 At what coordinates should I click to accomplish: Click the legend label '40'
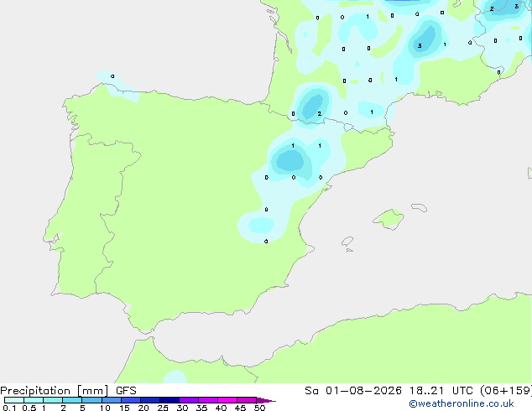point(221,408)
